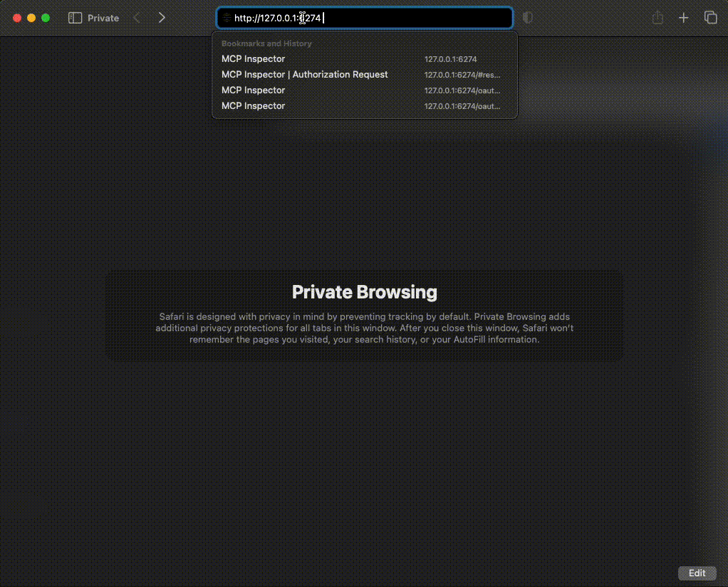Add a new tab with plus icon

pyautogui.click(x=683, y=18)
